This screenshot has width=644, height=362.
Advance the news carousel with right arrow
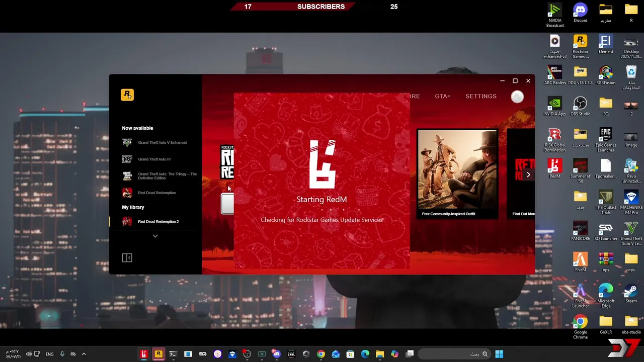coord(528,175)
